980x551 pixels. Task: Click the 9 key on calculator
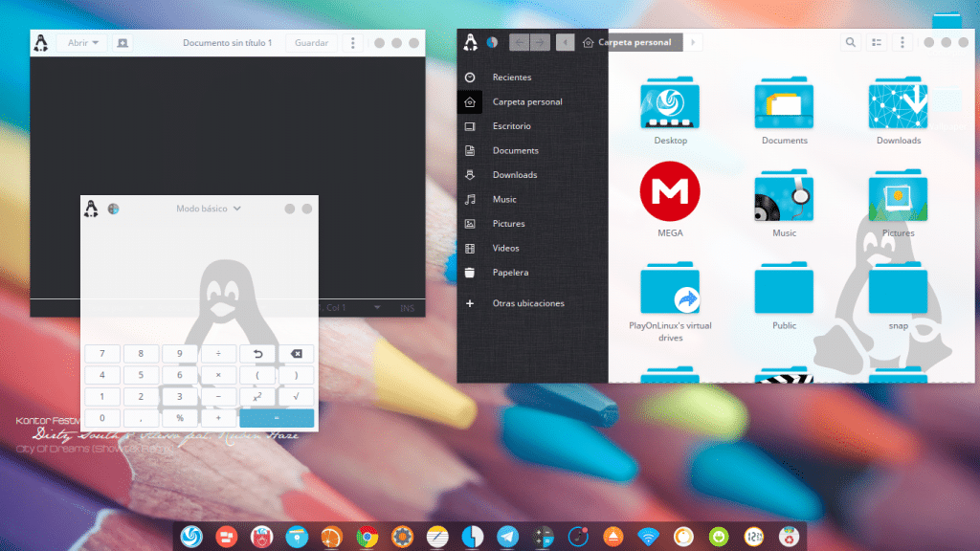pos(179,354)
